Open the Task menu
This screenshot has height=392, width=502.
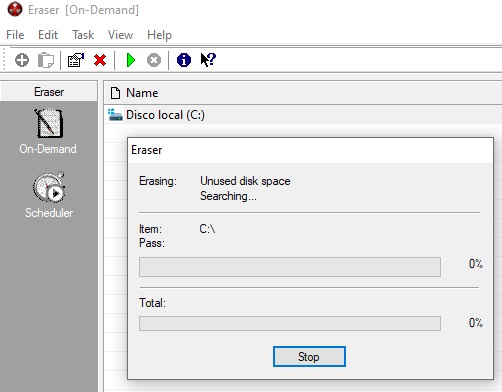click(x=83, y=35)
